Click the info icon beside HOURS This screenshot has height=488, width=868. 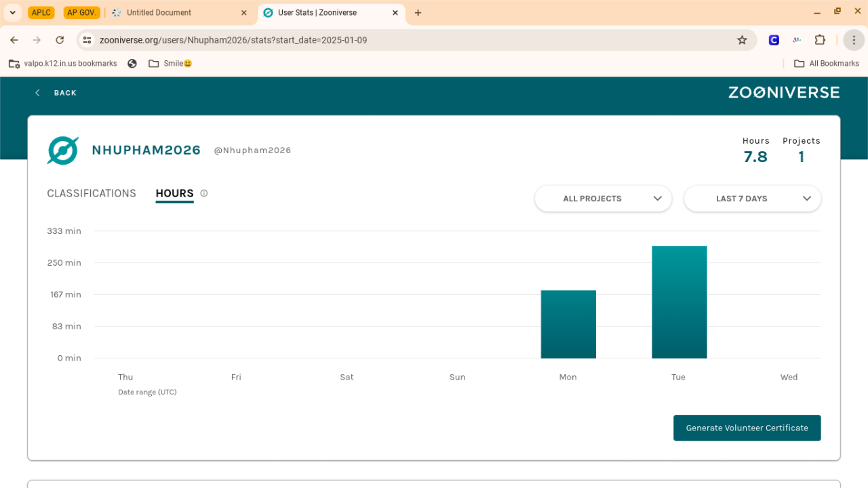coord(204,193)
